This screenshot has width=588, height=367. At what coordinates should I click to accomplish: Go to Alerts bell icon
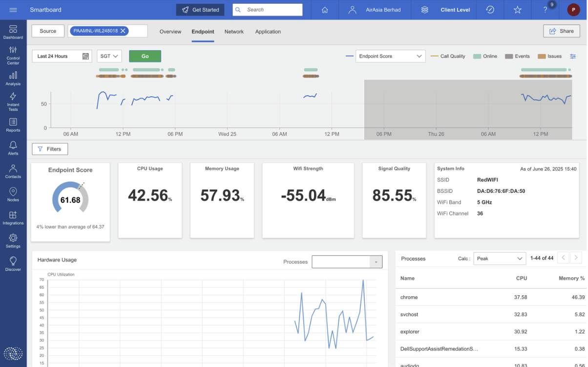point(13,147)
